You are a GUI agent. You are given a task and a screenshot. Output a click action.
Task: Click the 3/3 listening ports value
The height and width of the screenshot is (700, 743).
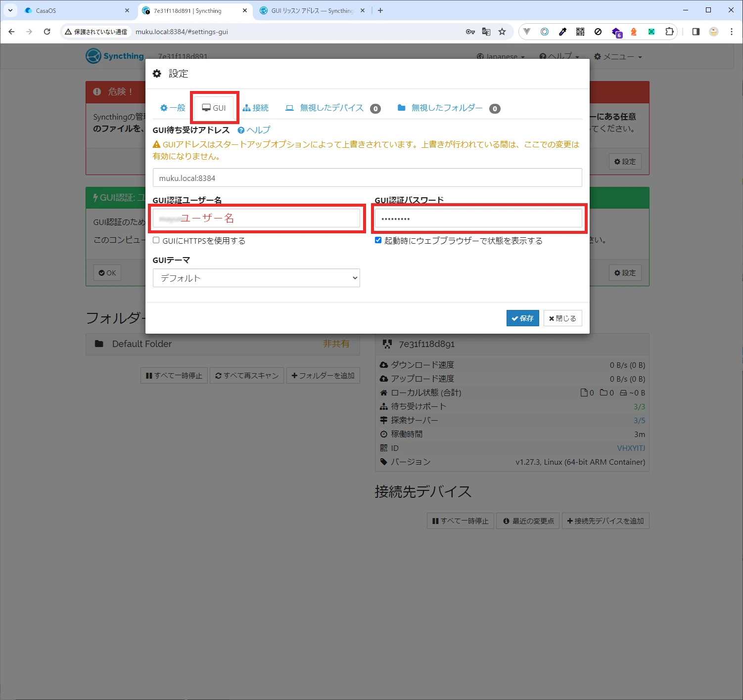tap(639, 406)
